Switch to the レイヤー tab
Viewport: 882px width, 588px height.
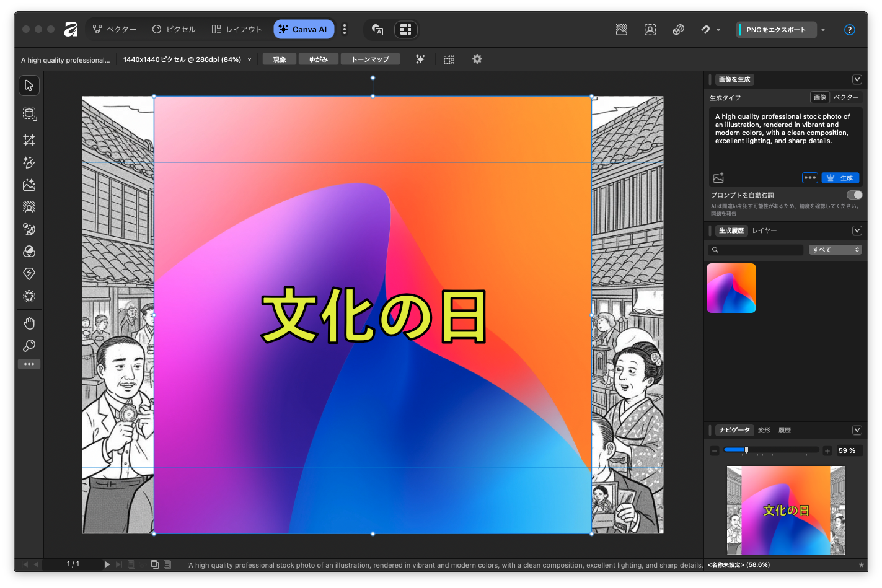(x=764, y=230)
